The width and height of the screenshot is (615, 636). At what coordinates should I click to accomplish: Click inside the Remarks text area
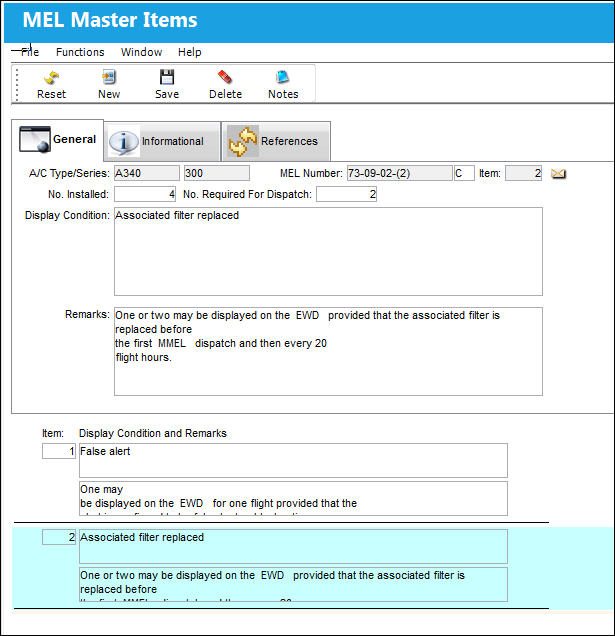click(x=328, y=351)
